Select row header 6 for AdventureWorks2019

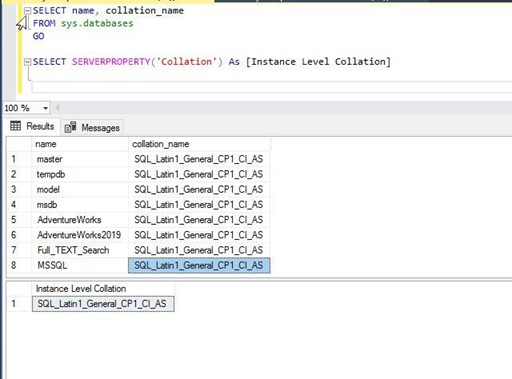19,235
